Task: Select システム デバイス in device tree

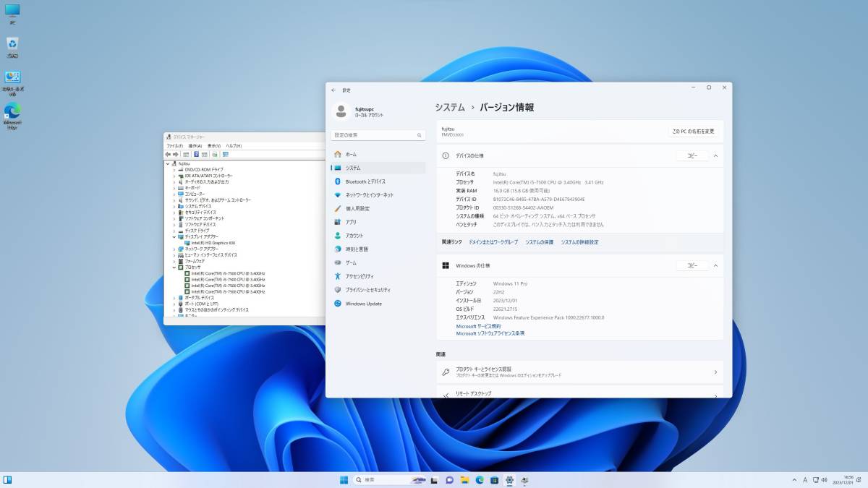Action: pos(198,206)
